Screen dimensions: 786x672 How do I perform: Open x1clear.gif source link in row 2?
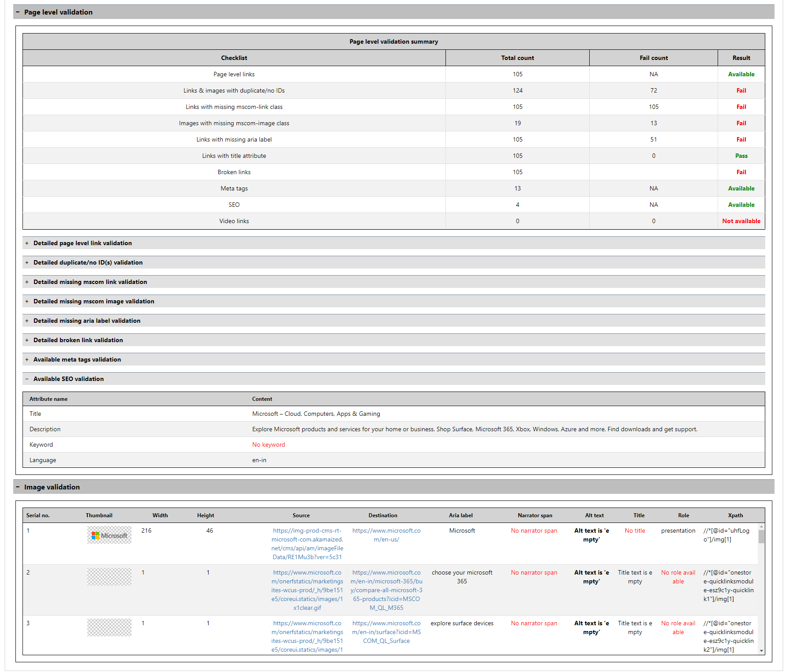coord(307,590)
